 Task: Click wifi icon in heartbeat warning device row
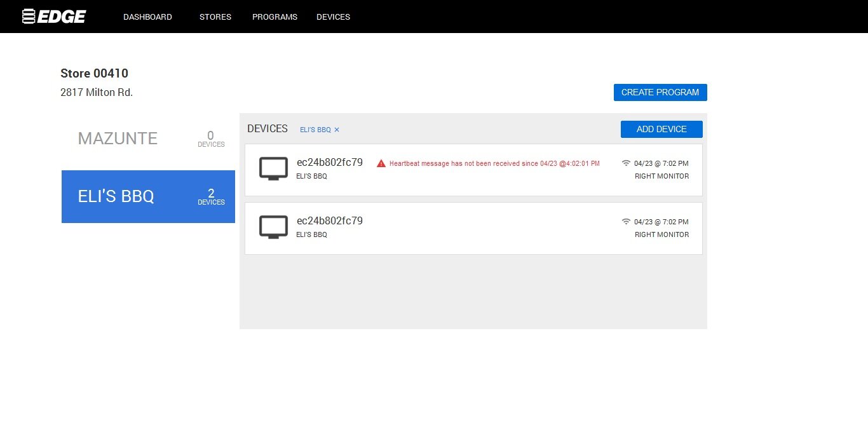point(626,163)
